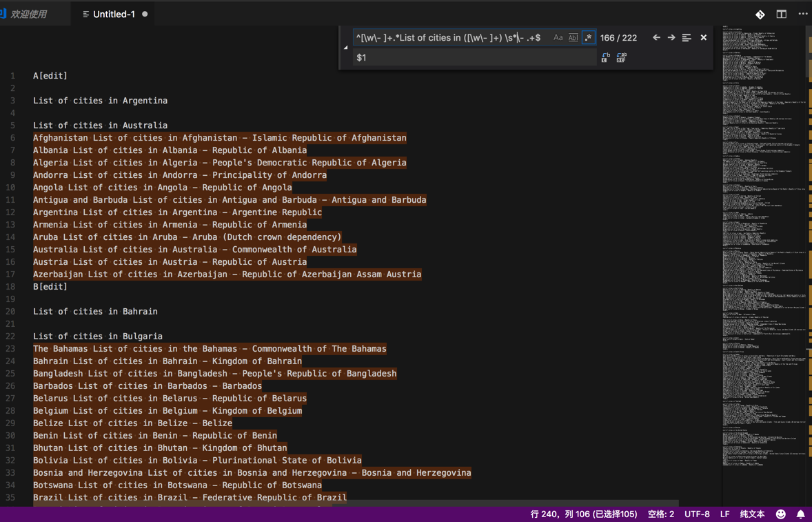812x522 pixels.
Task: Toggle Match Case in find widget
Action: 558,38
